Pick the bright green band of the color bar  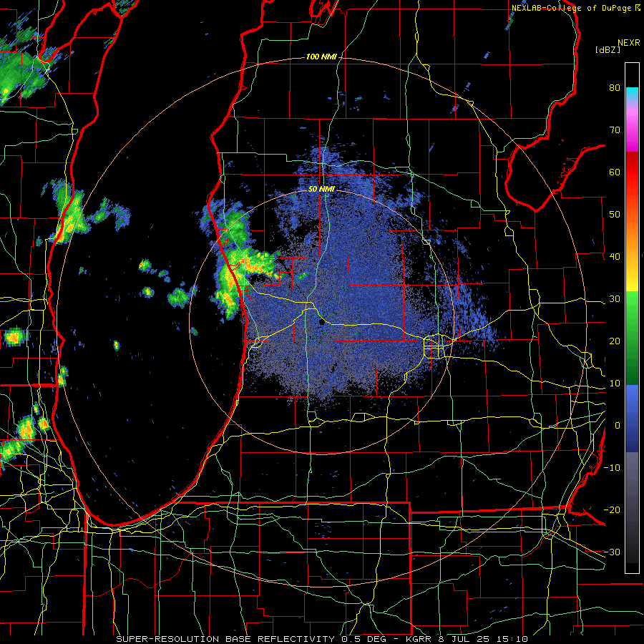[x=632, y=304]
